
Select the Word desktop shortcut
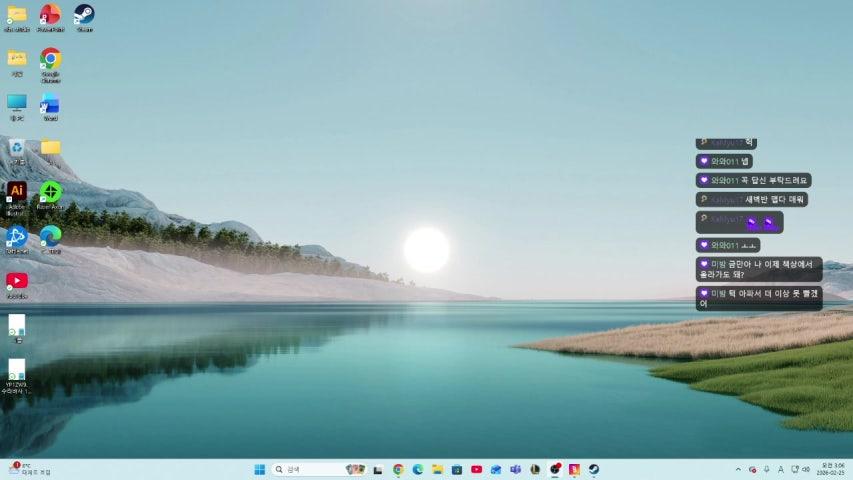[50, 103]
